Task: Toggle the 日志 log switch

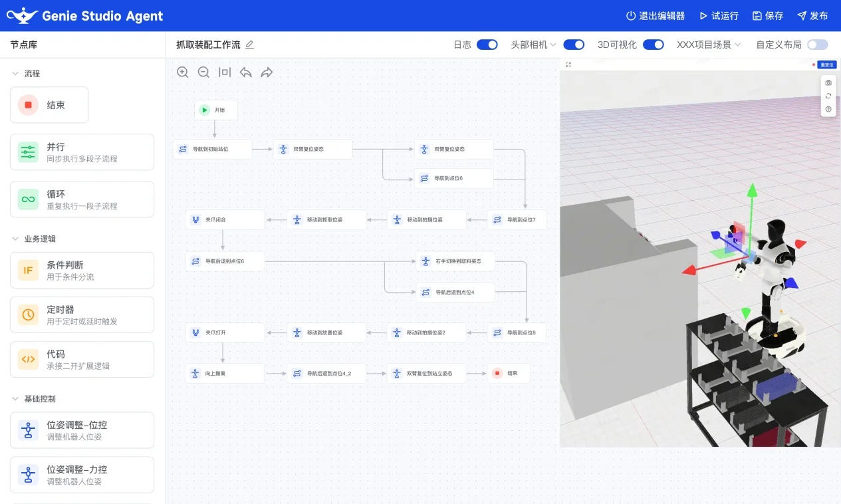Action: coord(487,45)
